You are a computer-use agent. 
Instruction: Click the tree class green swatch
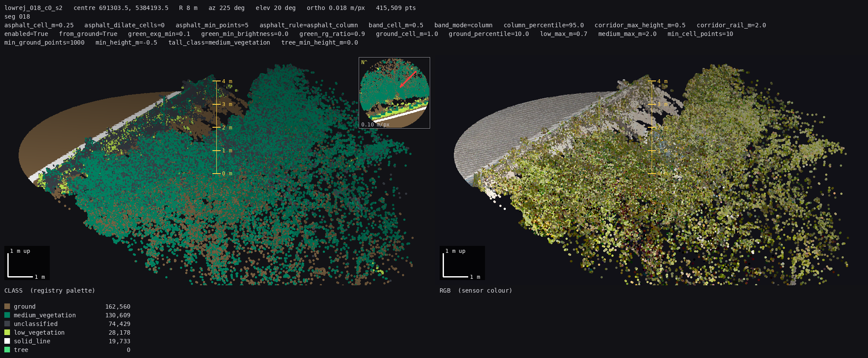(7, 350)
